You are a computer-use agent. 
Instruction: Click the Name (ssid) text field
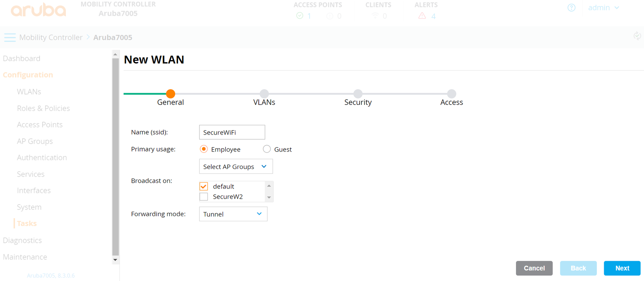tap(232, 132)
